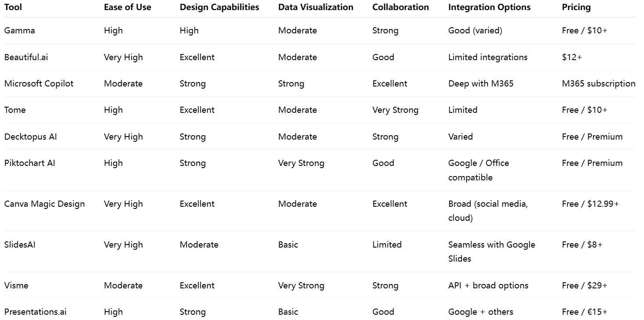
Task: Select the Ease of Use column header
Action: click(128, 7)
